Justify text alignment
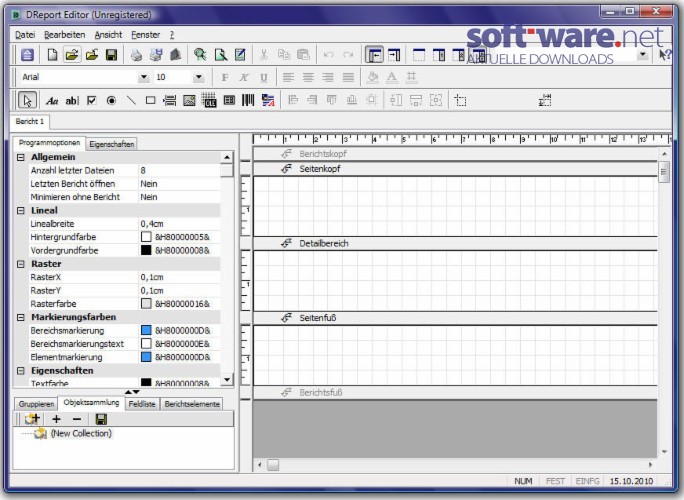This screenshot has width=684, height=500. point(348,78)
